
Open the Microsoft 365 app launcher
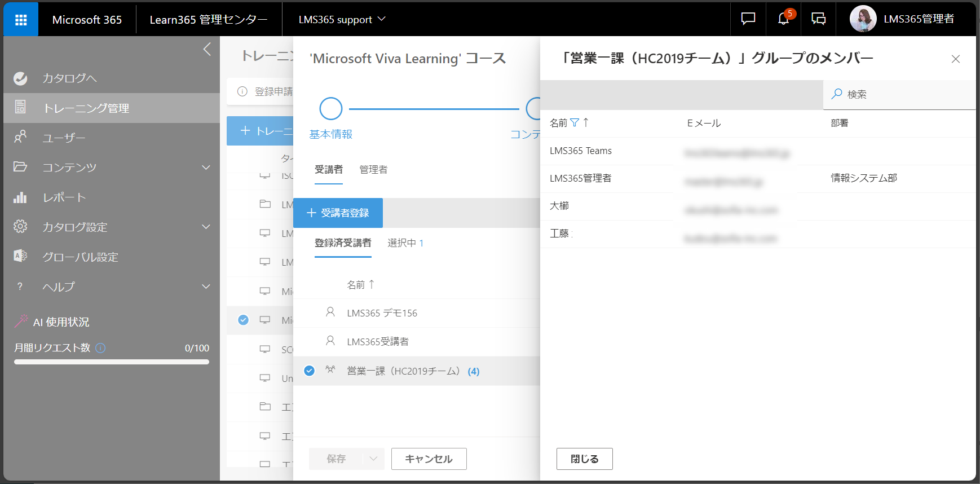(x=21, y=20)
